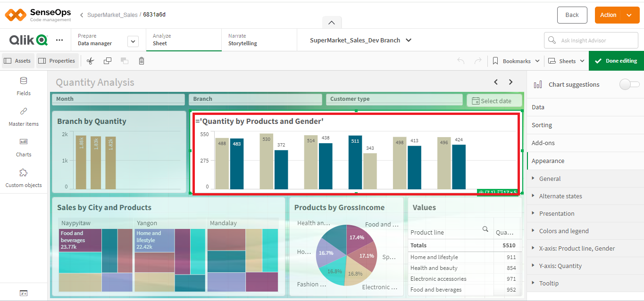This screenshot has width=644, height=301.
Task: Open the Charts asset panel
Action: 24,147
